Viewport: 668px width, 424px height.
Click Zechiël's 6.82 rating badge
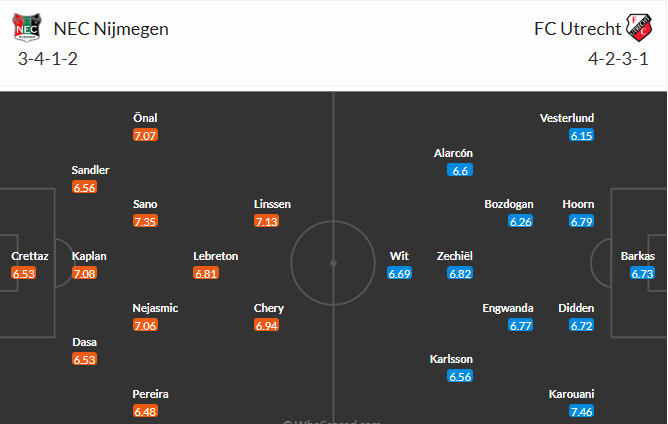pyautogui.click(x=460, y=273)
